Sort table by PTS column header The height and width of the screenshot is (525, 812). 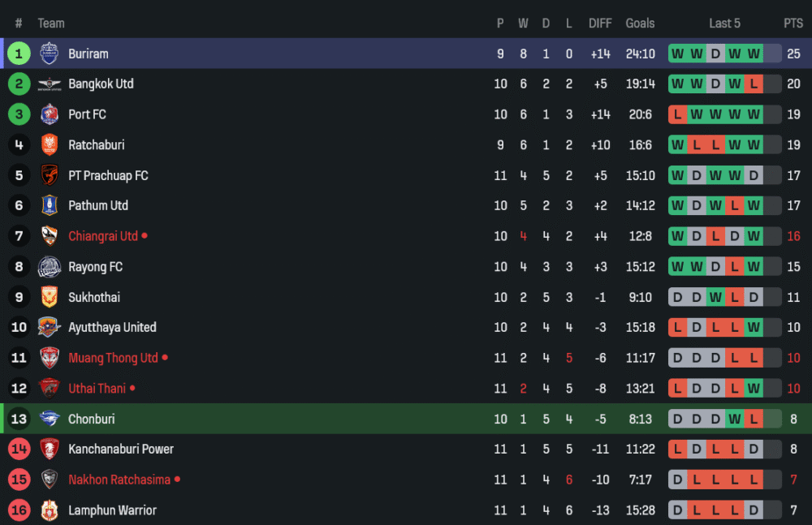[793, 24]
